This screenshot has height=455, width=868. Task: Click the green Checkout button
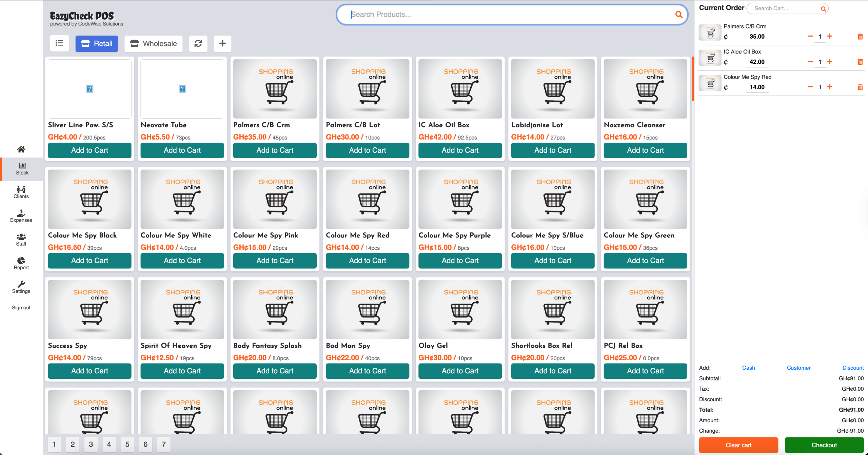pos(824,445)
